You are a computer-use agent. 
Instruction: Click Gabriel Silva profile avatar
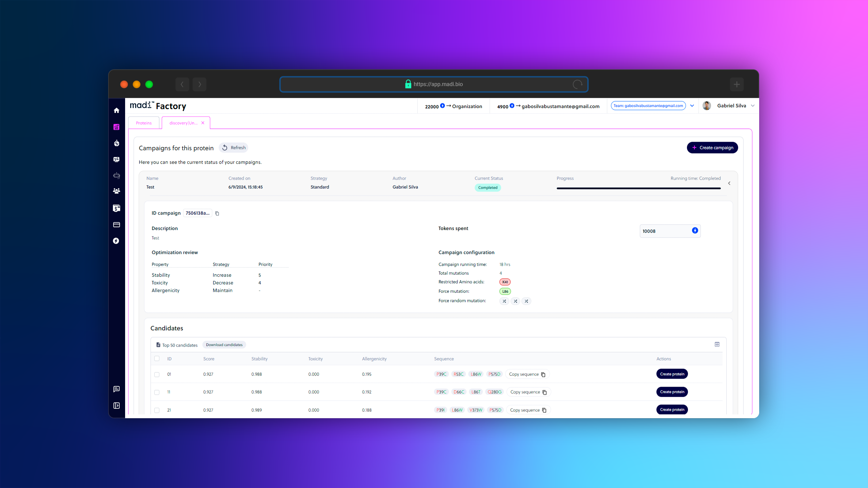(707, 106)
